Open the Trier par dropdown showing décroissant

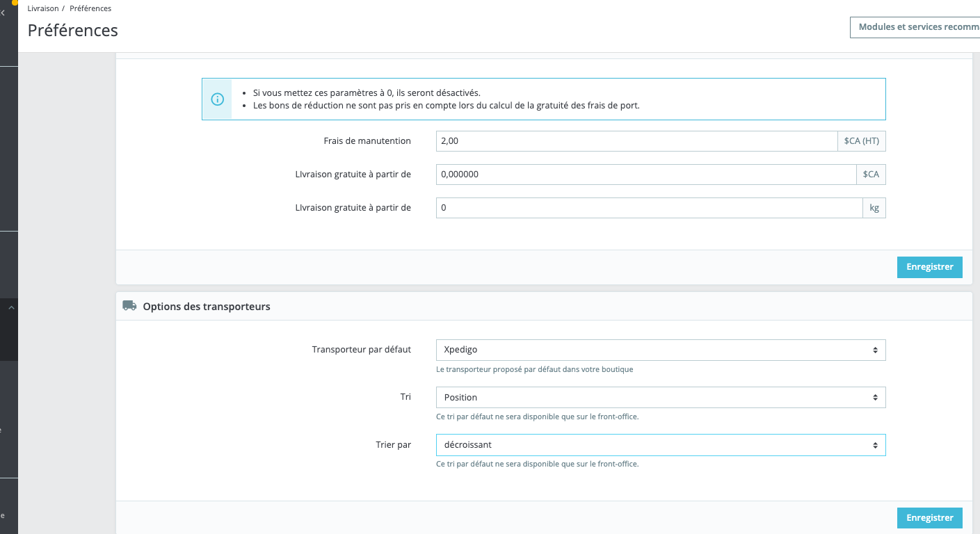661,444
